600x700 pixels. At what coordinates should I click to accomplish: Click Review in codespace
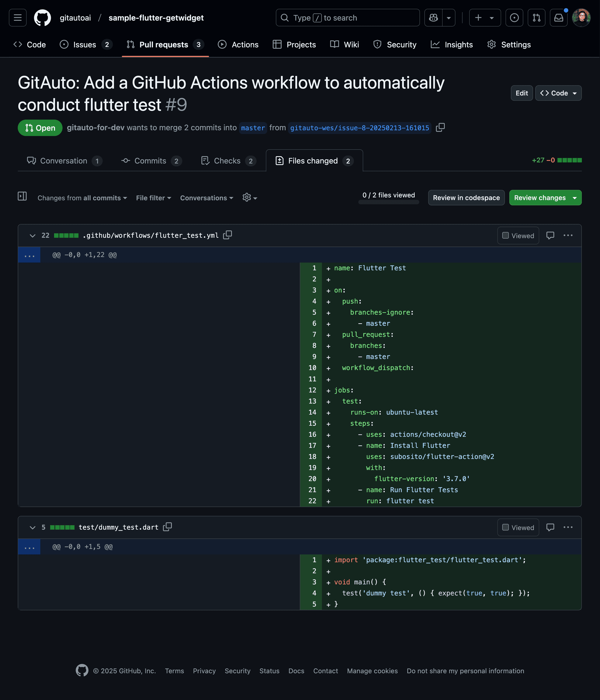click(466, 198)
